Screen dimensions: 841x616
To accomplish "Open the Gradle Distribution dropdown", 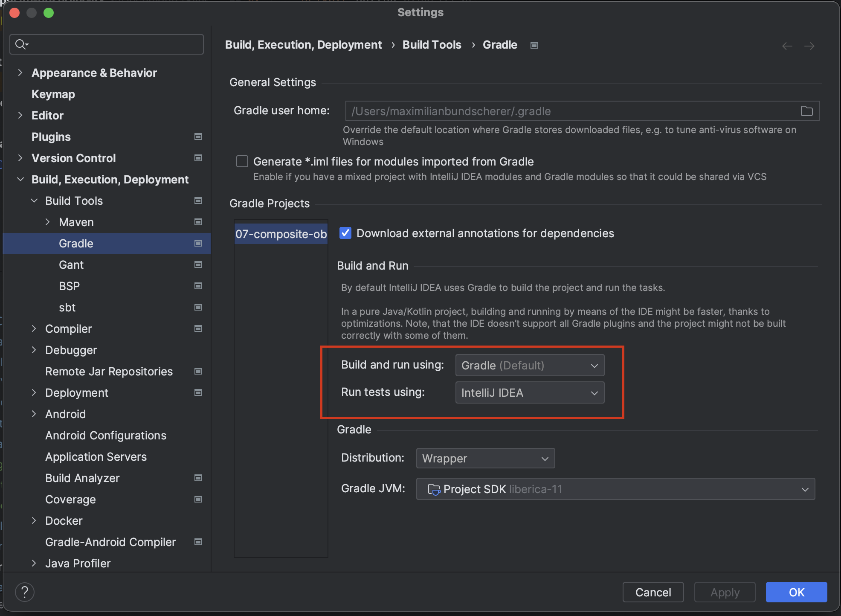I will pos(485,458).
